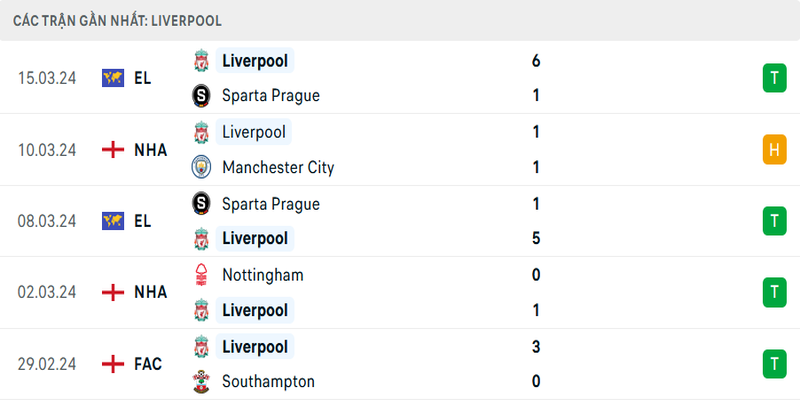This screenshot has width=800, height=400.
Task: Click Europa League flag icon for 15.03.24
Action: click(x=112, y=78)
